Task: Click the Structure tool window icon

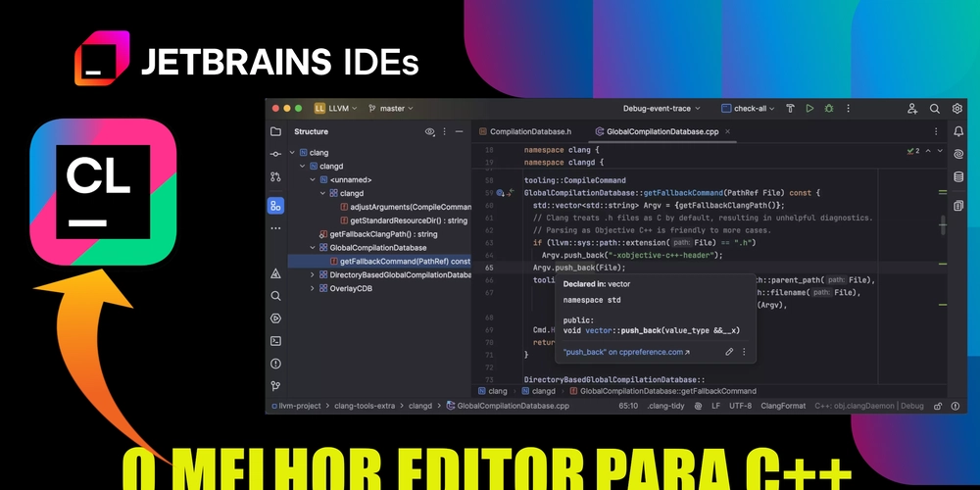Action: point(275,206)
